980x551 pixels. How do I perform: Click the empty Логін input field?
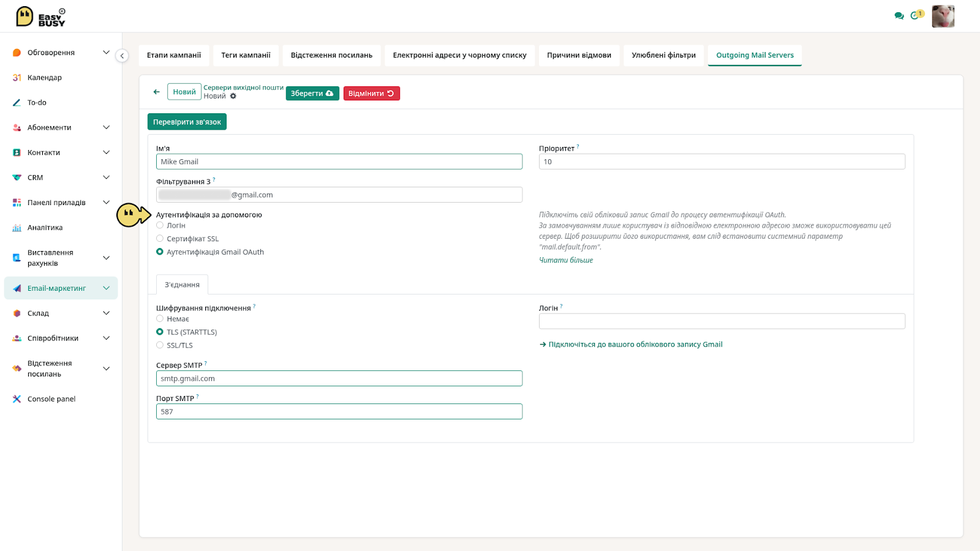(722, 321)
